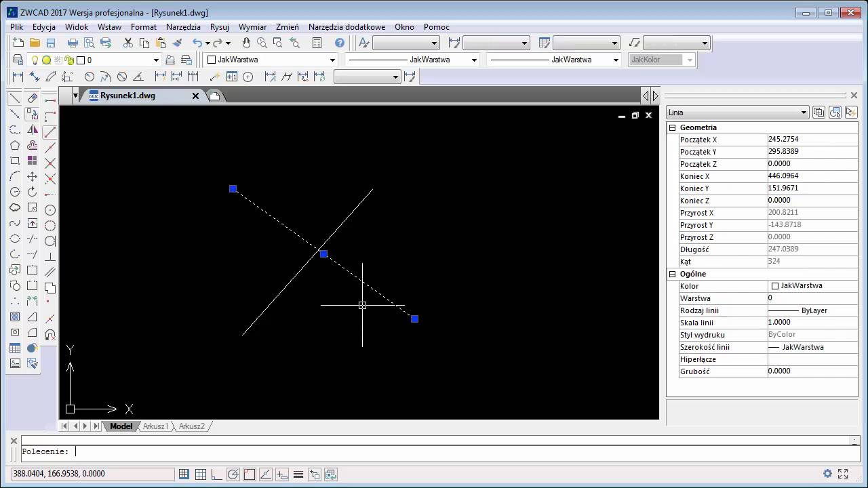
Task: Open the status bar settings gear
Action: tap(827, 474)
